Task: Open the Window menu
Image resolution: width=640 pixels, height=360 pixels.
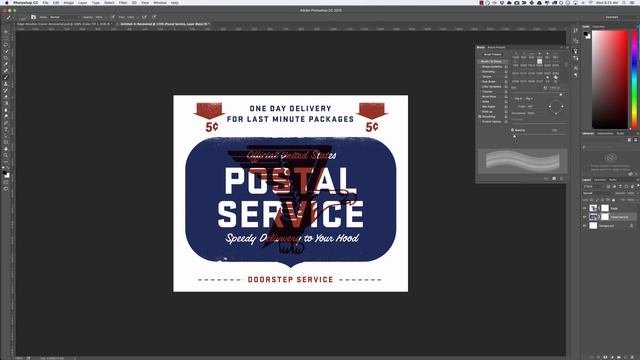Action: [160, 3]
